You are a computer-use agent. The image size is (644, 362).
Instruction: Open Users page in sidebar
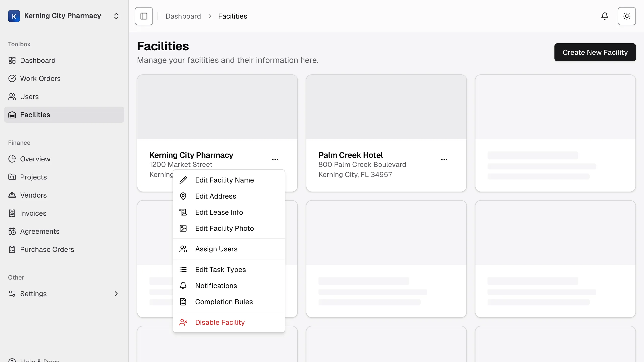(x=64, y=97)
